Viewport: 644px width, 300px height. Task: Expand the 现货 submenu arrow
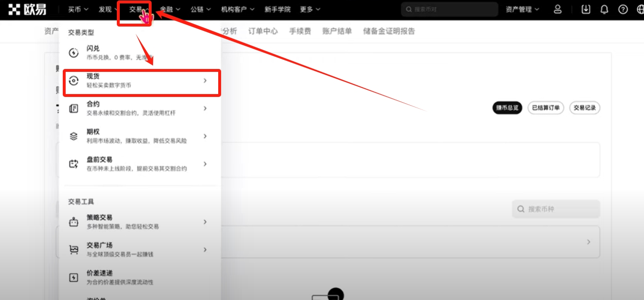(205, 81)
